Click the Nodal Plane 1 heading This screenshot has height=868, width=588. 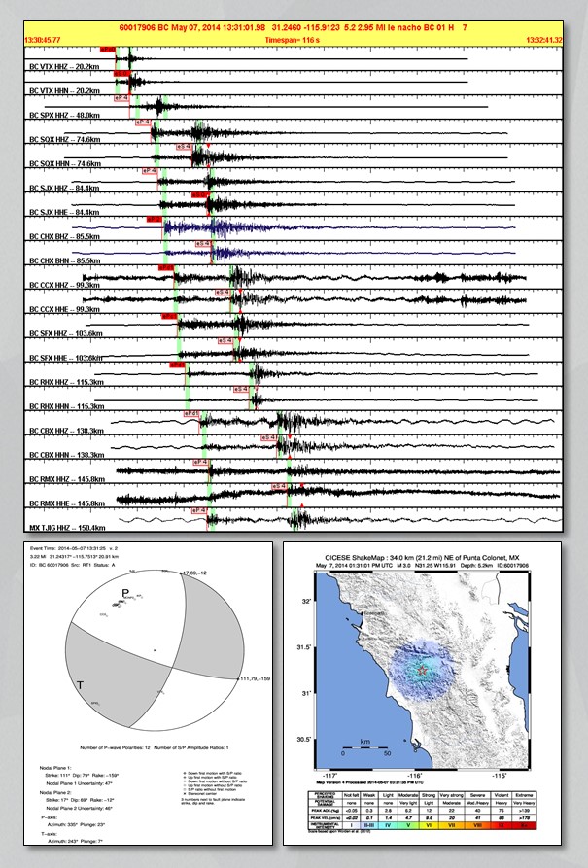[55, 768]
